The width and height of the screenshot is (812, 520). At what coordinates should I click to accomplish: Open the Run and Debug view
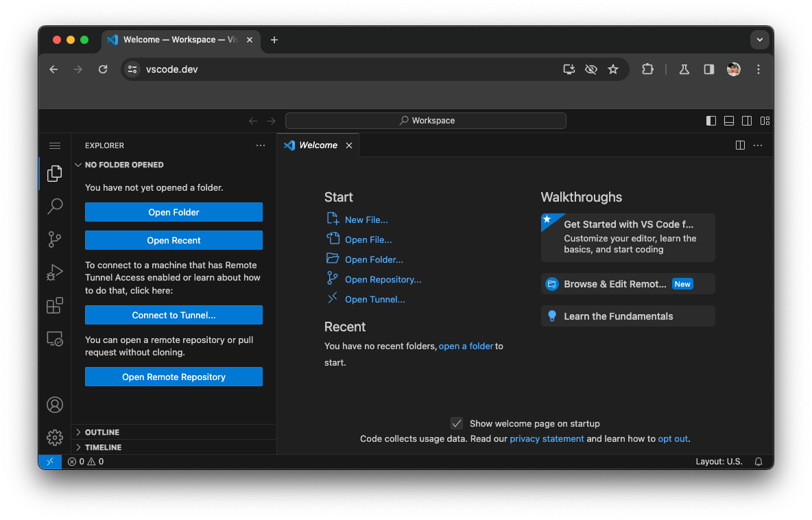(55, 272)
